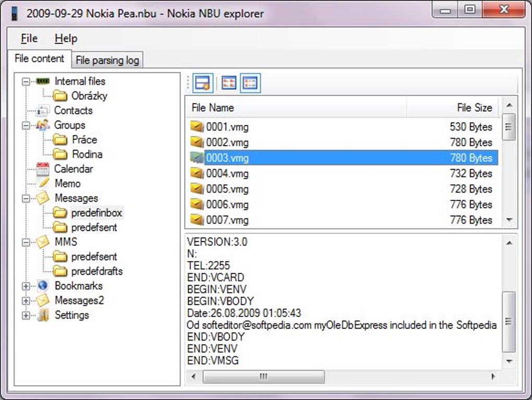The image size is (532, 400).
Task: Expand the Settings tree node
Action: [26, 315]
